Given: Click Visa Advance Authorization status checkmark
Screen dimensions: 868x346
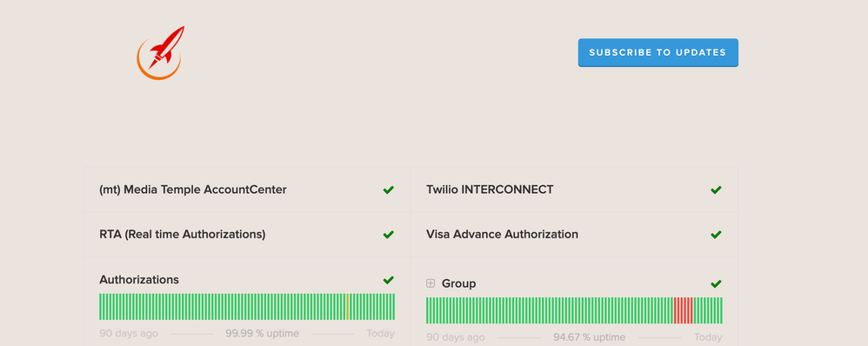Looking at the screenshot, I should (x=717, y=235).
